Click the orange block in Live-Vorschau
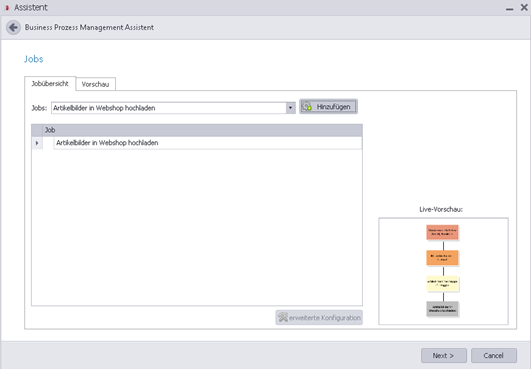Image resolution: width=531 pixels, height=369 pixels. [442, 258]
